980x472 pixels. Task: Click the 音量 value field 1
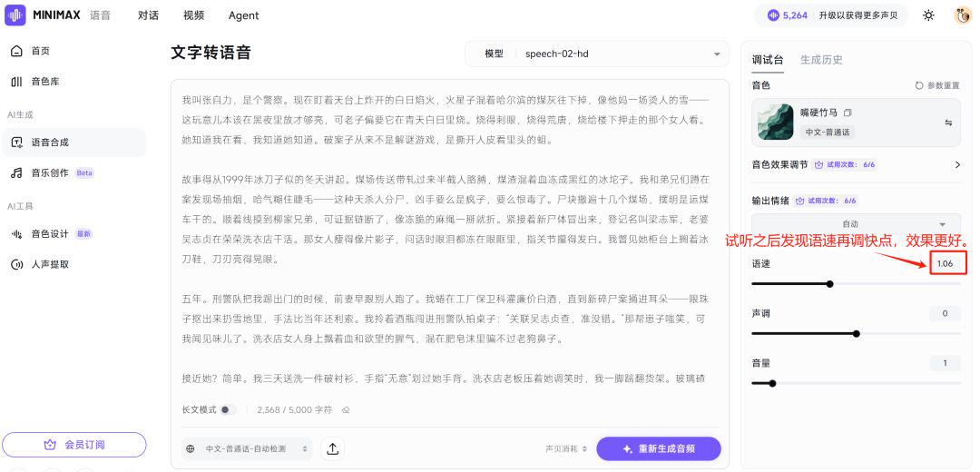(945, 363)
